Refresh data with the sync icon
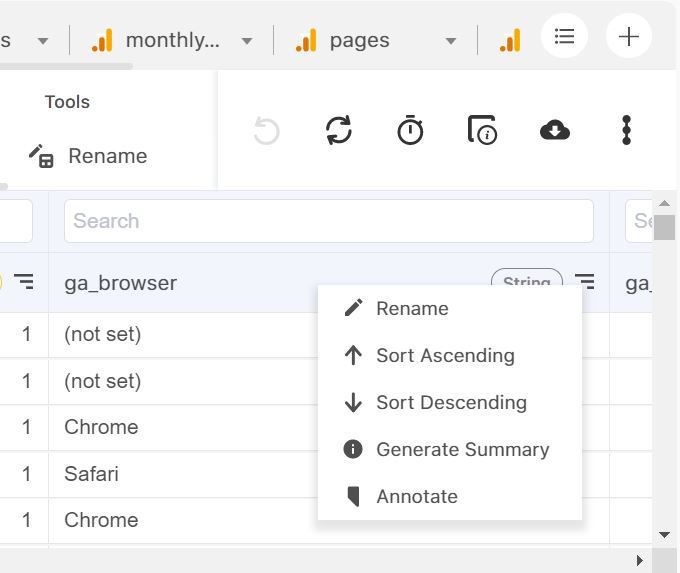 [x=338, y=130]
